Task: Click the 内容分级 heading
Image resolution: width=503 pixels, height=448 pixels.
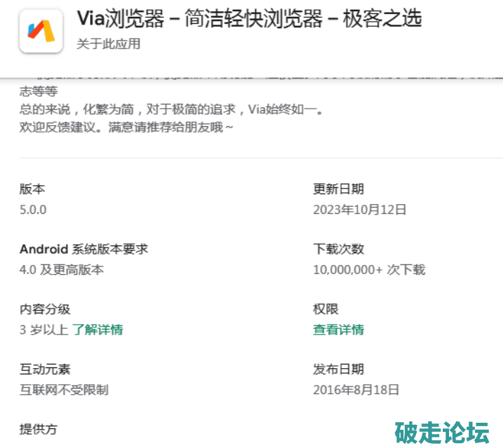Action: pyautogui.click(x=45, y=309)
